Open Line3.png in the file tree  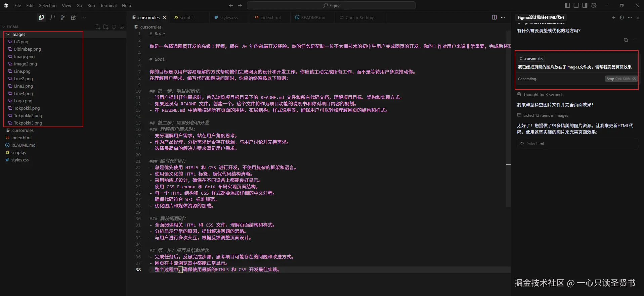point(24,86)
